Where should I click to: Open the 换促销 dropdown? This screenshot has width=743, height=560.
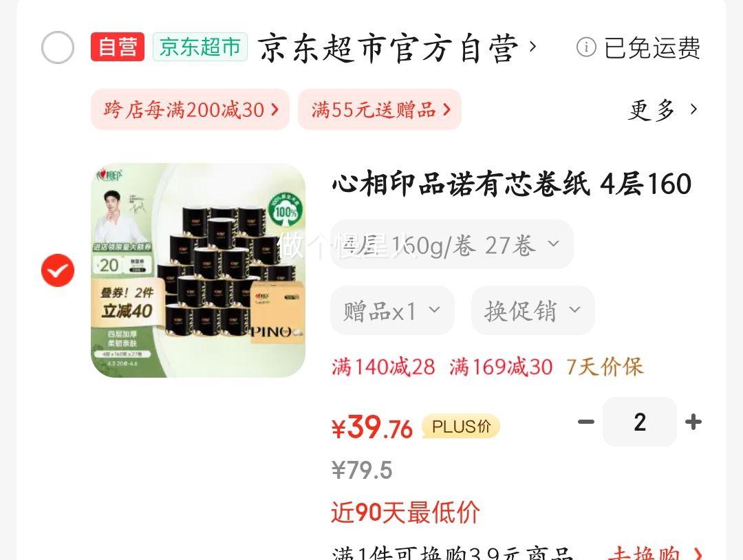tap(532, 310)
